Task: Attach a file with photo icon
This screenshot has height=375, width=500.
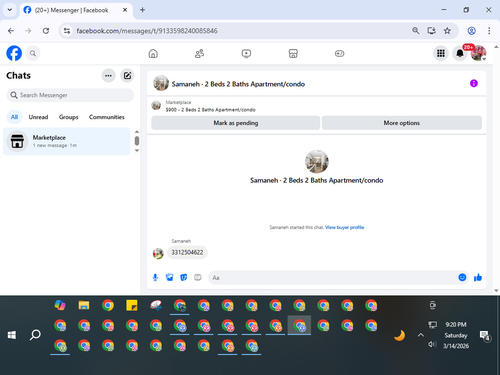Action: point(170,277)
